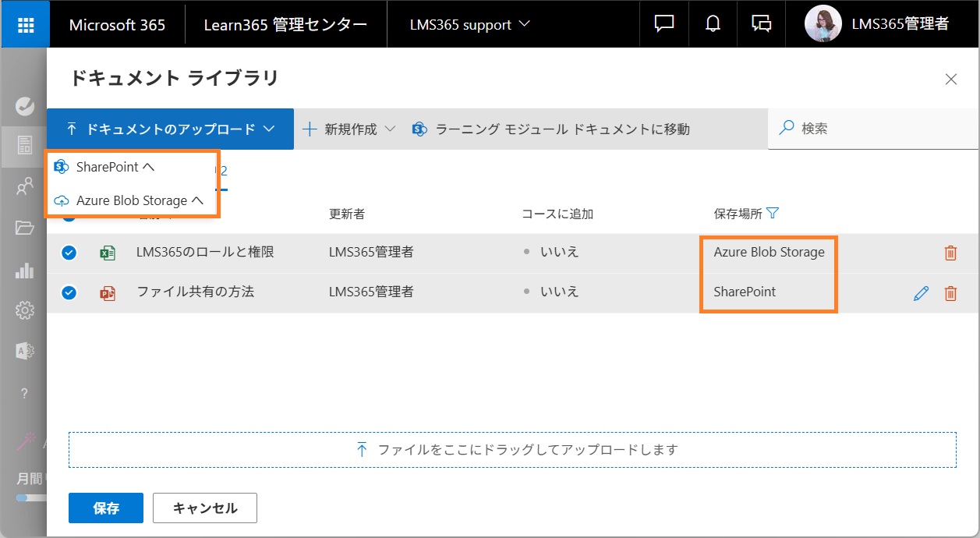Click the 保存場所 filter icon
Viewport: 980px width, 538px height.
tap(773, 213)
